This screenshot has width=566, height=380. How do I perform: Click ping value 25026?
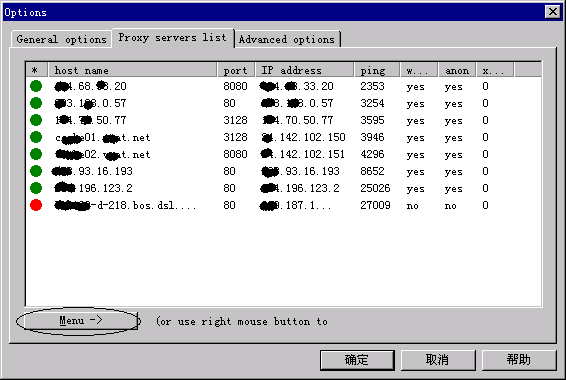coord(375,188)
